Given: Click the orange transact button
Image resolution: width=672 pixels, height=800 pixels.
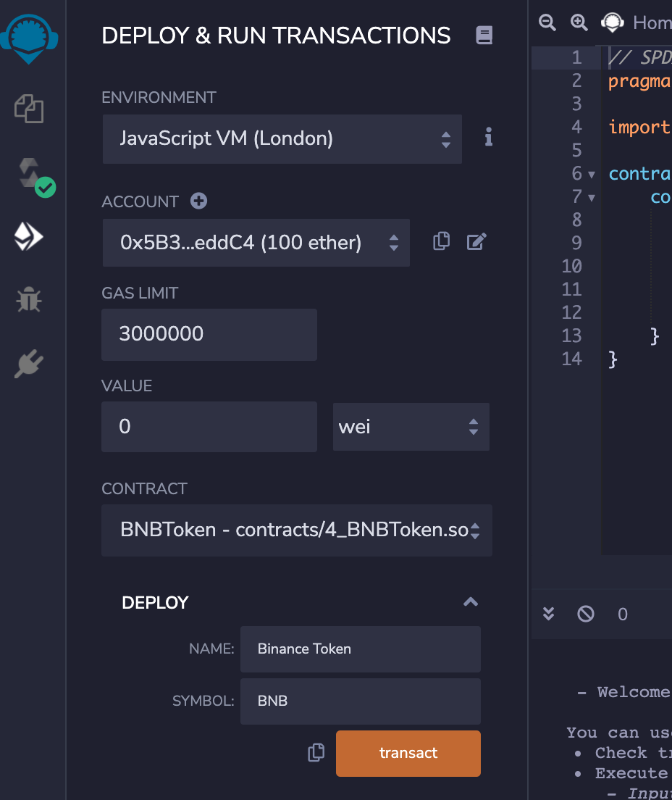Looking at the screenshot, I should tap(408, 754).
